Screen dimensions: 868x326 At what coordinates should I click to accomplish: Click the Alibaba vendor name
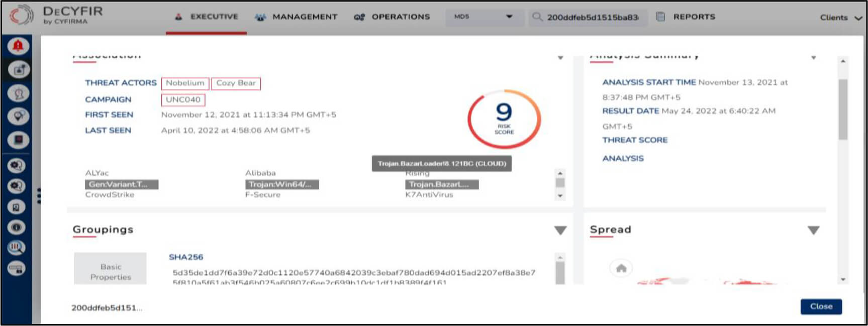pyautogui.click(x=260, y=173)
